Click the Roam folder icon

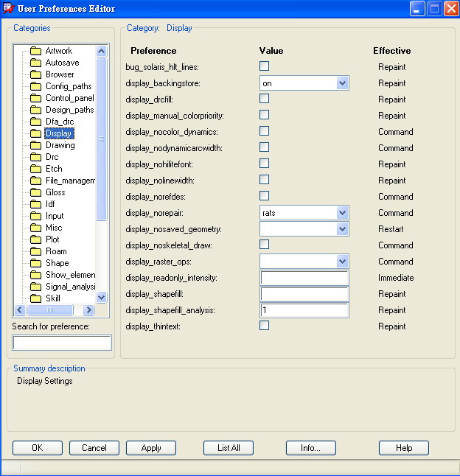click(35, 251)
